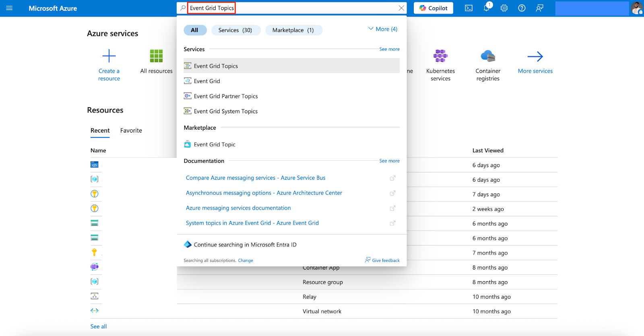Click external link icon for Compare Azure messaging
This screenshot has height=336, width=644.
coord(392,178)
